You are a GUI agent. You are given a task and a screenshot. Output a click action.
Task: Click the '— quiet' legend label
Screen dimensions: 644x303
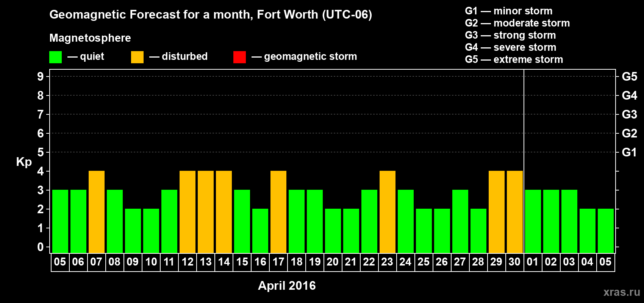(x=86, y=56)
